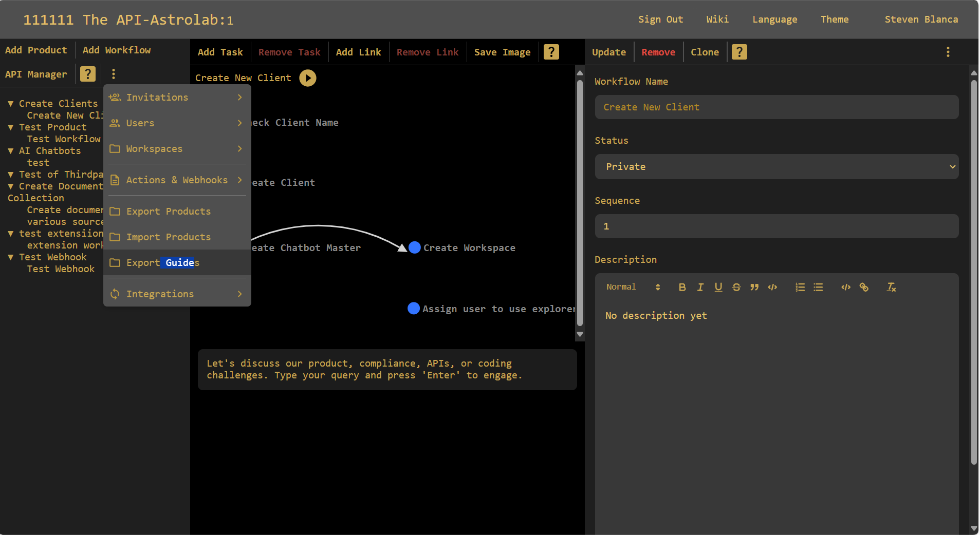Open the Status dropdown showing Private

click(x=775, y=166)
